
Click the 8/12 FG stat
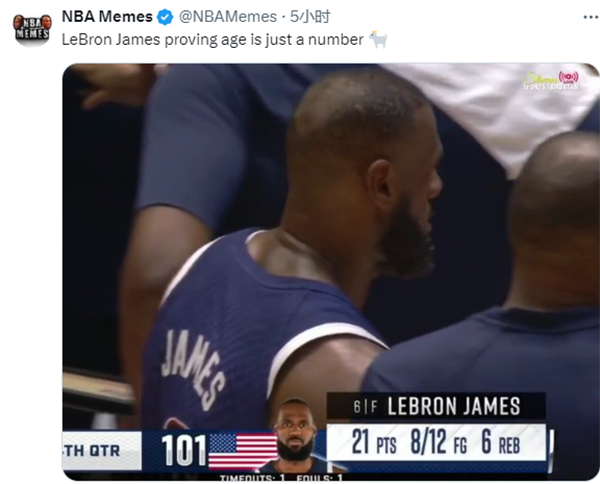tap(439, 442)
